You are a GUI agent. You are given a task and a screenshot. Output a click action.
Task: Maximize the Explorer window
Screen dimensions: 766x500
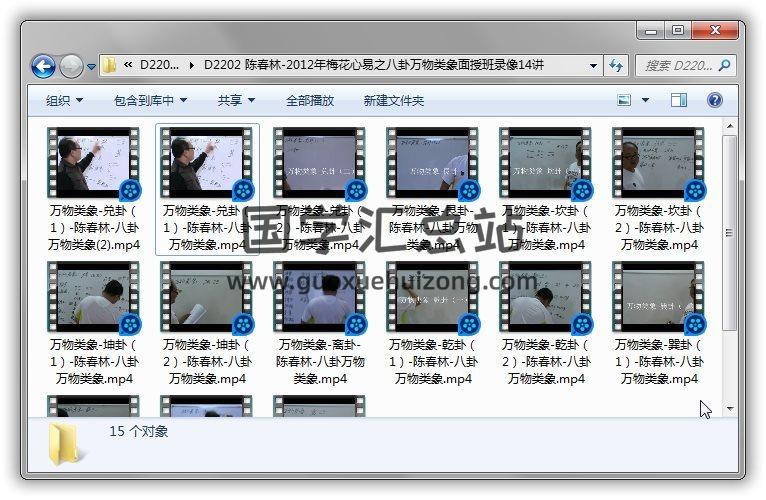click(678, 30)
